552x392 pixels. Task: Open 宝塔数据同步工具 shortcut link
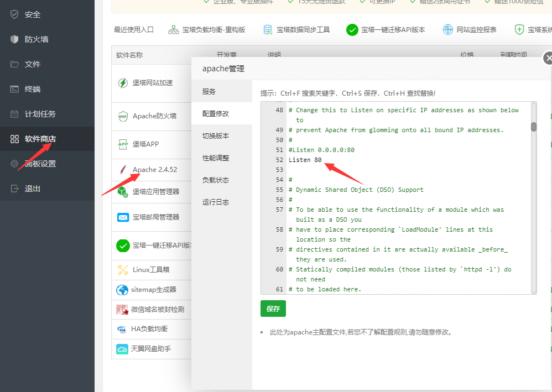[303, 30]
